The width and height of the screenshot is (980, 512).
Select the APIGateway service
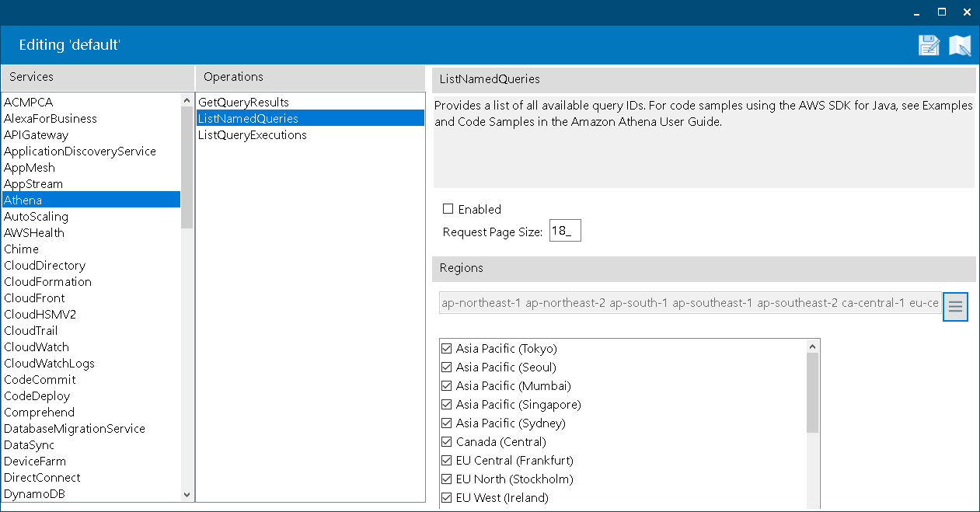pos(91,135)
